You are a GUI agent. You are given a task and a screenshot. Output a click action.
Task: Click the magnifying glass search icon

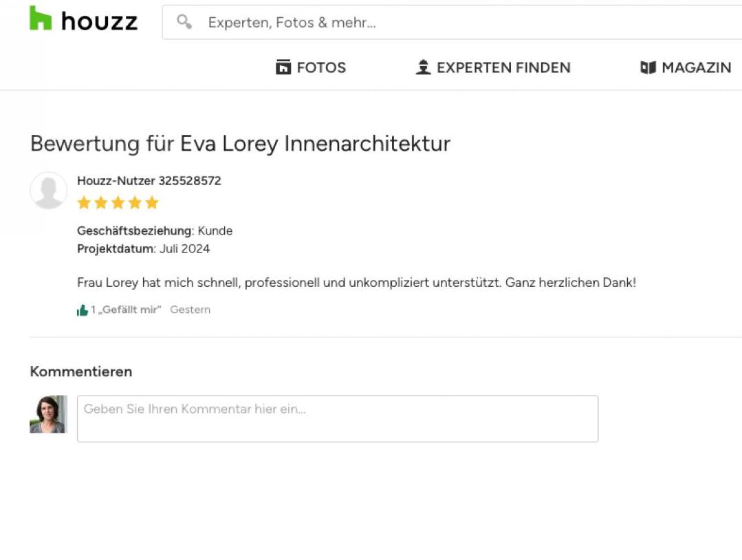tap(184, 22)
